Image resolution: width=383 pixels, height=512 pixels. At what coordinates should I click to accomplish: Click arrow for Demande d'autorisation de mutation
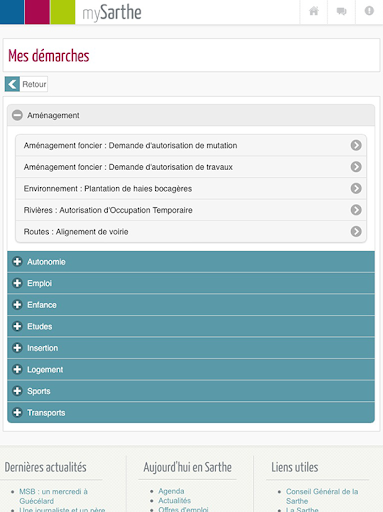(x=356, y=145)
